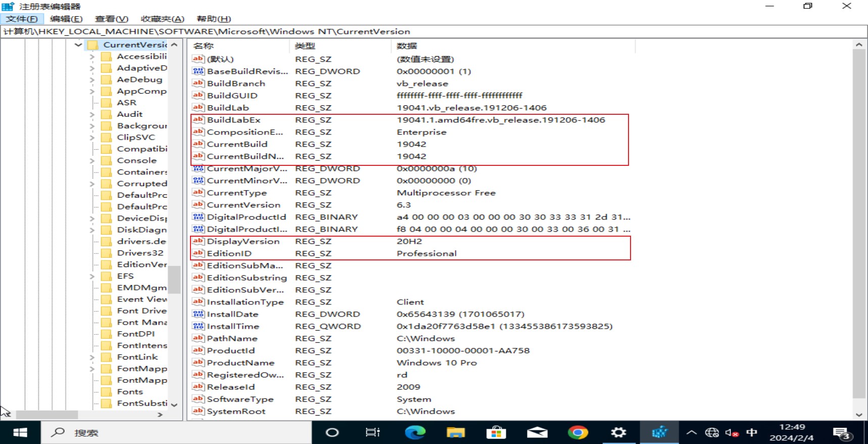Select the Fonts folder icon
Screen dimensions: 868x444
click(107, 391)
